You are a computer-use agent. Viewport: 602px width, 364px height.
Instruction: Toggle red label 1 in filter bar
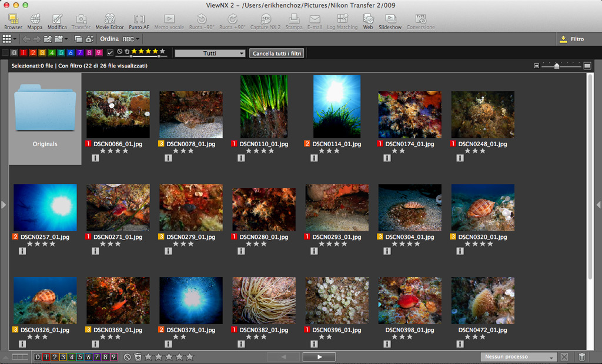click(x=24, y=53)
